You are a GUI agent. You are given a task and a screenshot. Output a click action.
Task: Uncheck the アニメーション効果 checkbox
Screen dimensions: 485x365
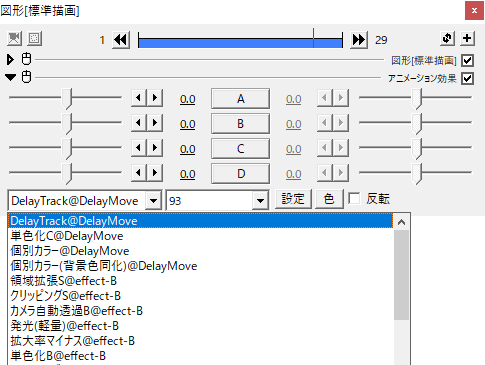coord(467,79)
